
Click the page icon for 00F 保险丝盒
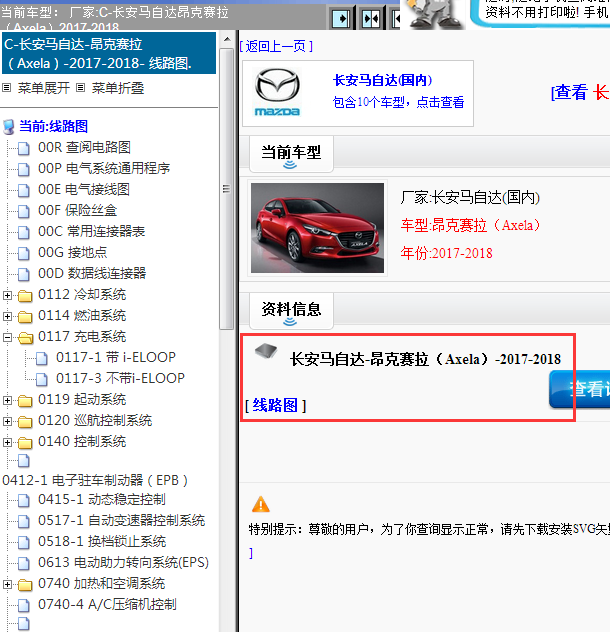point(24,211)
